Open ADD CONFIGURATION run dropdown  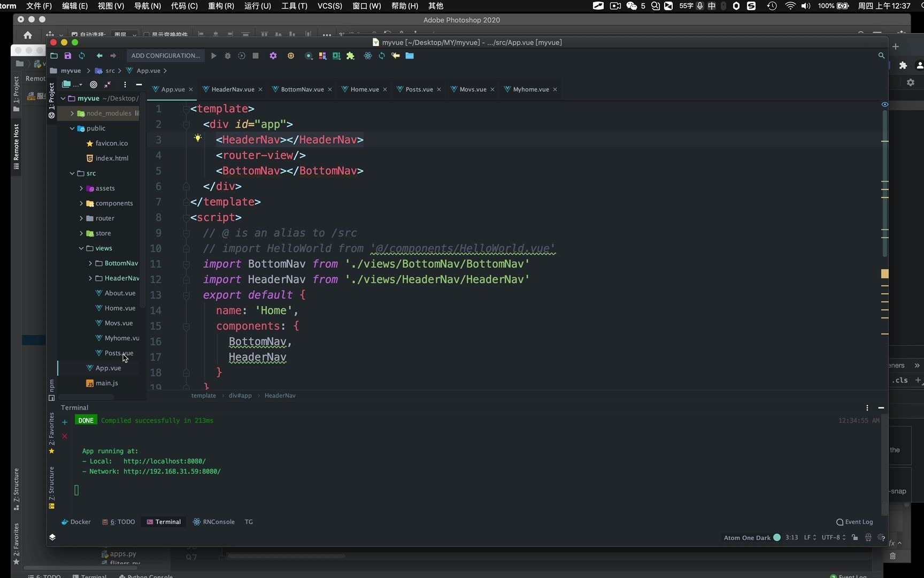[166, 56]
